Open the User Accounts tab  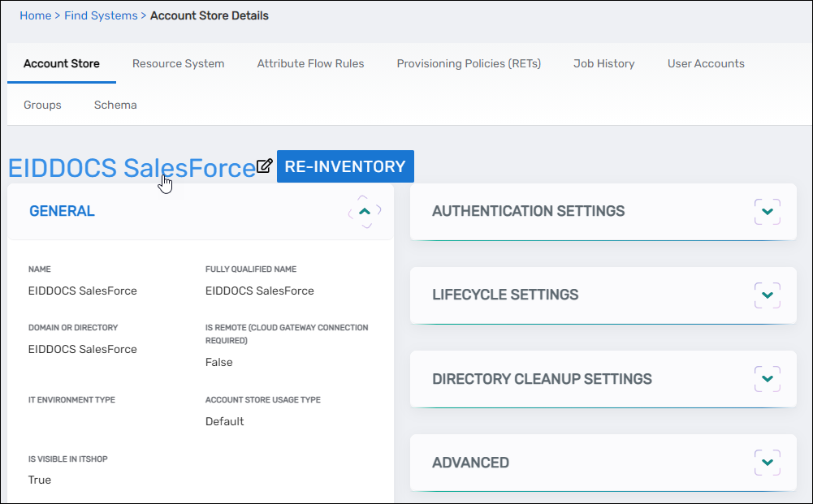(x=706, y=63)
